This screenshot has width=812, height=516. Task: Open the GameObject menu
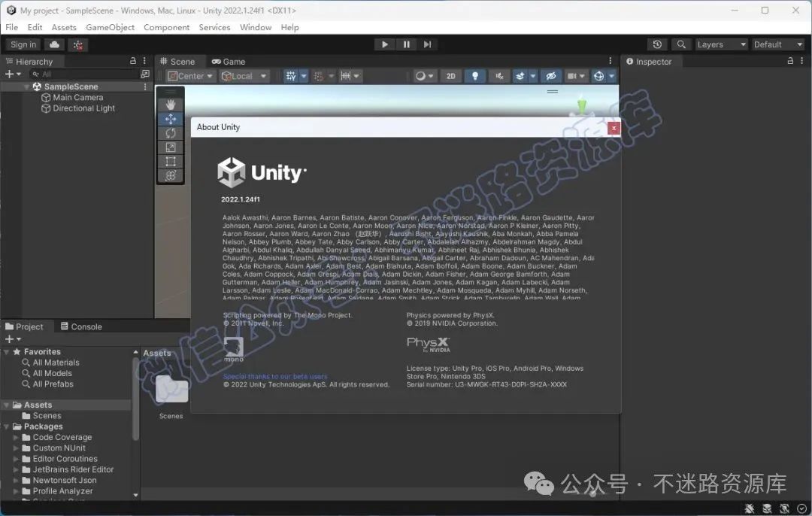[x=110, y=28]
